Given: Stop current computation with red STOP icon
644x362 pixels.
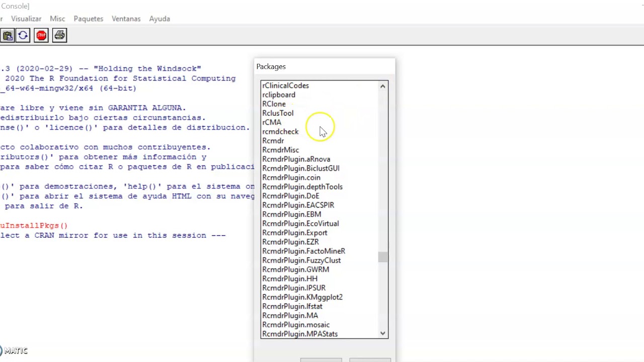Looking at the screenshot, I should pos(41,35).
